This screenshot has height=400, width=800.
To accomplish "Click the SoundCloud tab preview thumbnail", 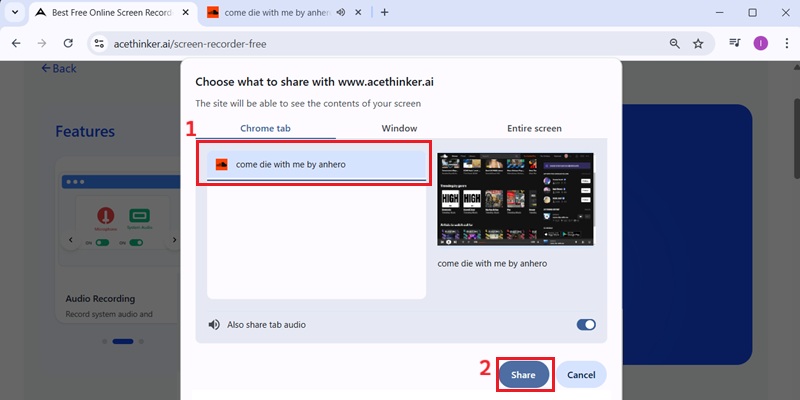I will pyautogui.click(x=515, y=199).
